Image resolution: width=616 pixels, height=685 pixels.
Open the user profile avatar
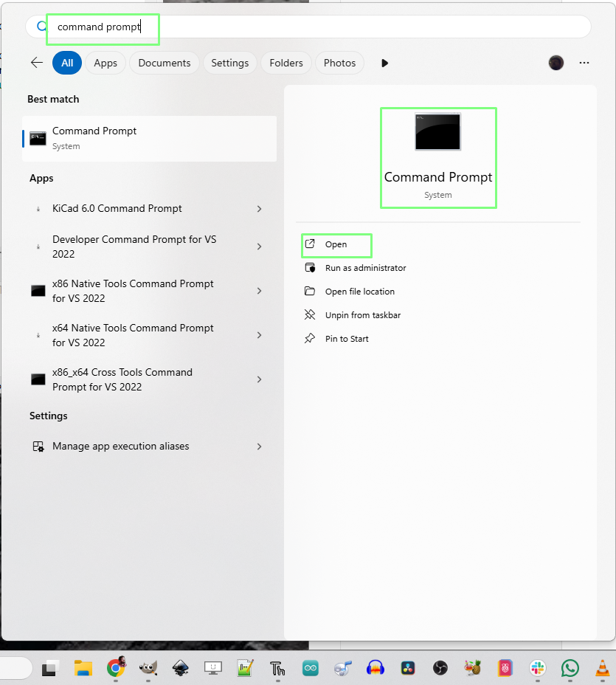coord(556,63)
